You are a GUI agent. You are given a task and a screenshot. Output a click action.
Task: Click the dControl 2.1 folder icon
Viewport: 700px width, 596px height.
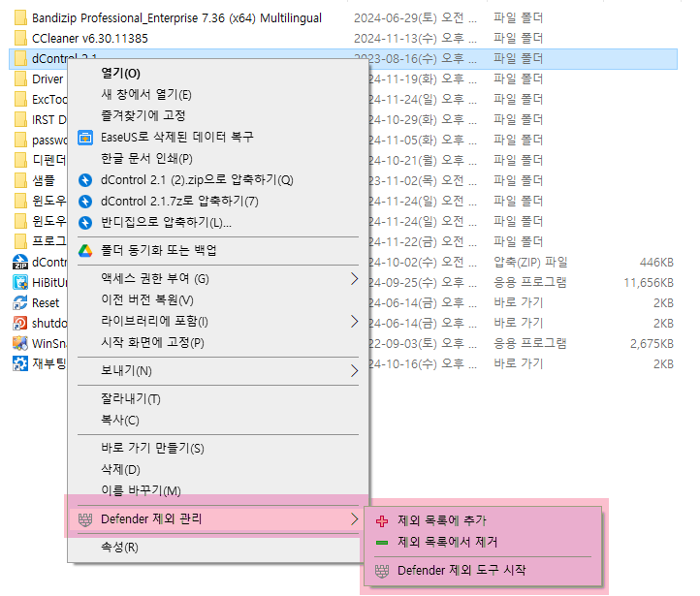tap(20, 59)
